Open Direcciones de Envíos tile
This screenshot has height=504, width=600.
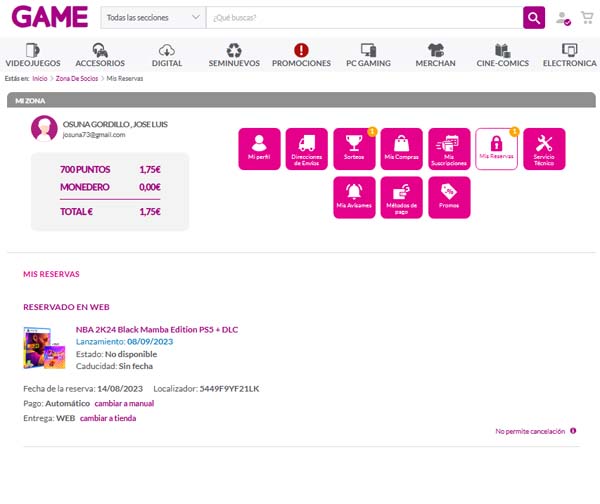click(307, 149)
